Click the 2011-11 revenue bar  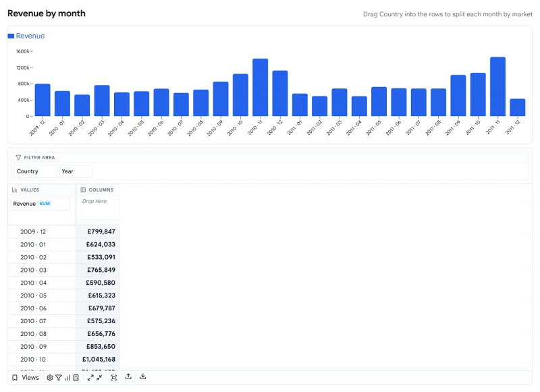click(x=497, y=86)
